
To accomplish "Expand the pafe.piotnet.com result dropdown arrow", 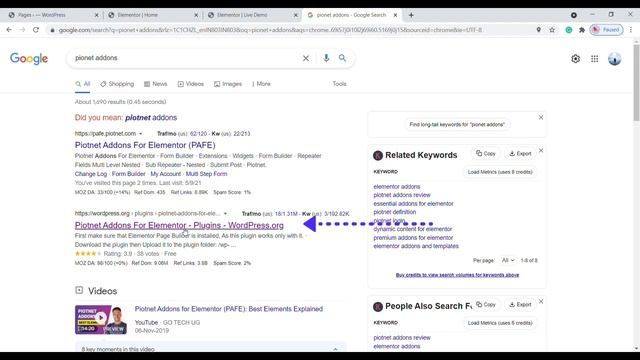I will coord(141,134).
